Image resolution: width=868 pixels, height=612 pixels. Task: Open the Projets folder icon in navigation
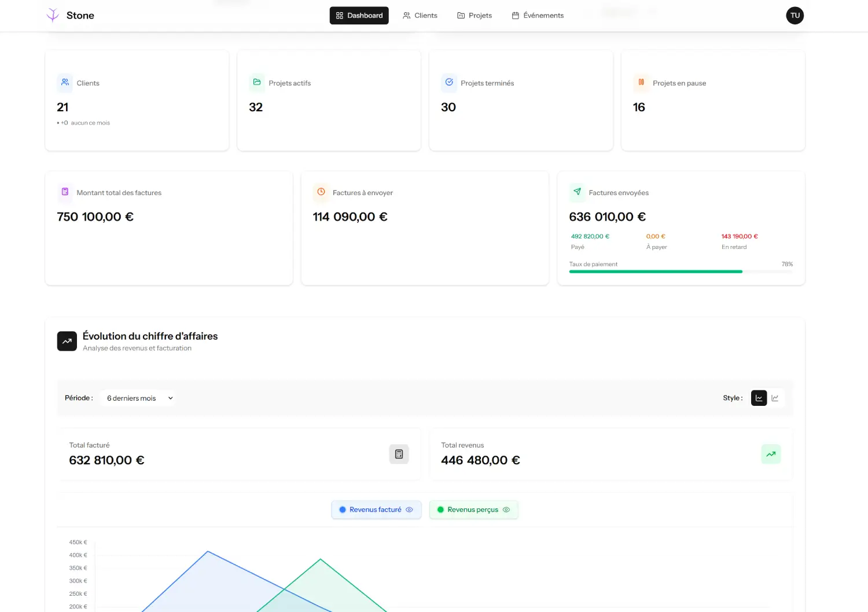pos(461,16)
